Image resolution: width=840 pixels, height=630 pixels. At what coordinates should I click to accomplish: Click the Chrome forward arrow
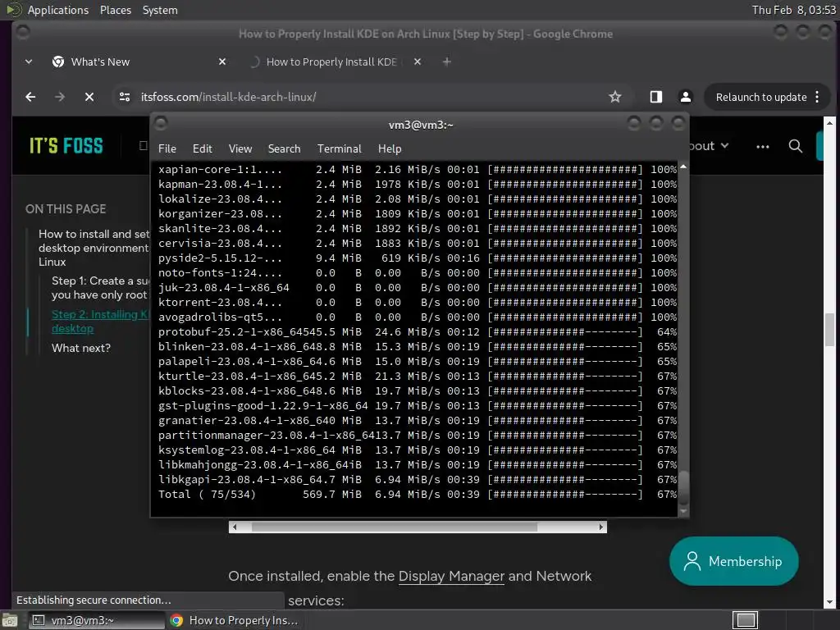(59, 97)
